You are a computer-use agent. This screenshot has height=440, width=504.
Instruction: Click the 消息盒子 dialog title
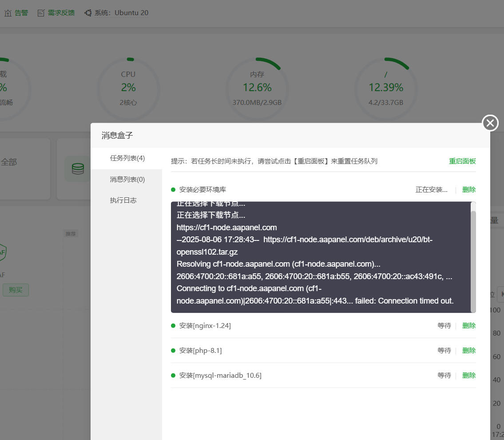coord(117,136)
